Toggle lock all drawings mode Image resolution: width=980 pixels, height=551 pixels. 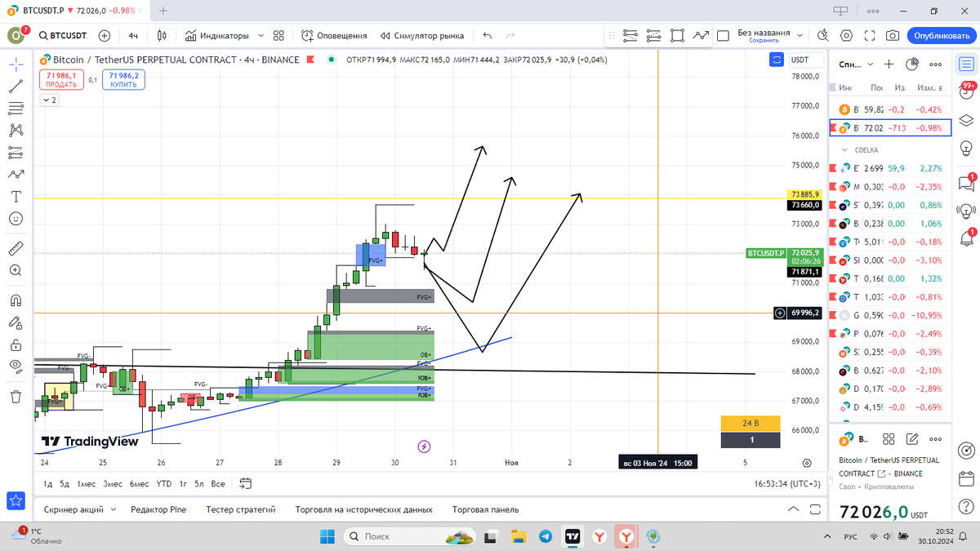(x=16, y=323)
